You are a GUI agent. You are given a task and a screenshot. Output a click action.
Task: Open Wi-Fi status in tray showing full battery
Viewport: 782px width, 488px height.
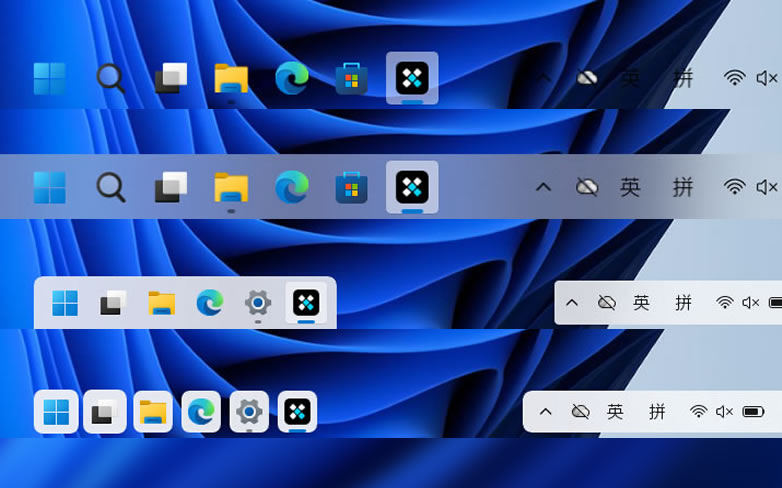coord(699,412)
